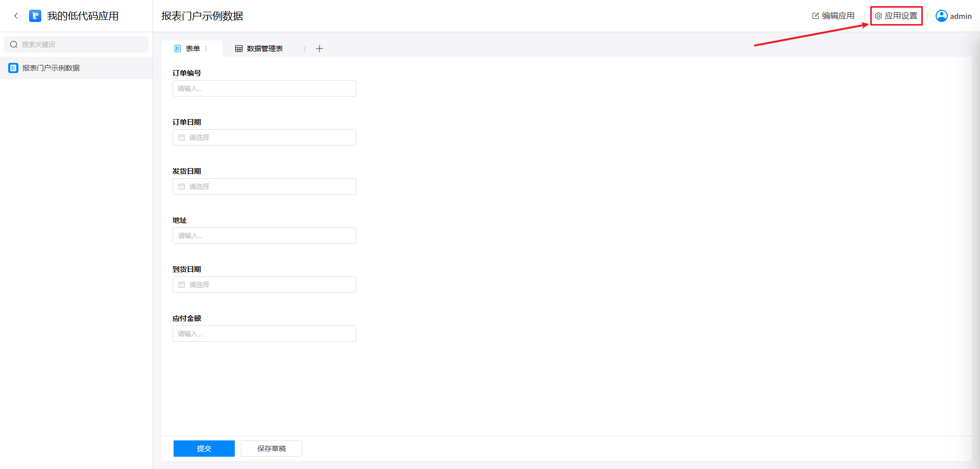Click the form tab's three-dot menu
Viewport: 980px width, 469px height.
click(x=206, y=49)
